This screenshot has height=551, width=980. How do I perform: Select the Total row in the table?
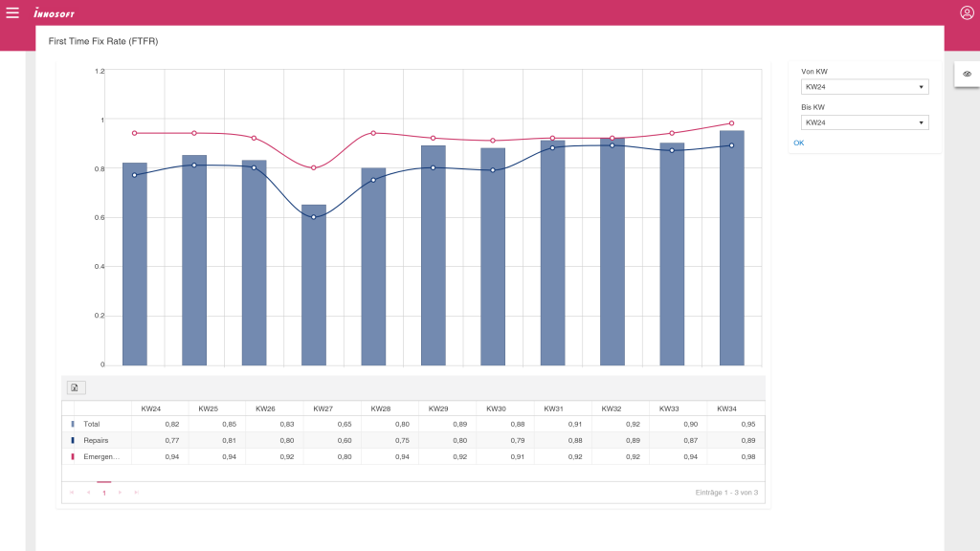92,424
